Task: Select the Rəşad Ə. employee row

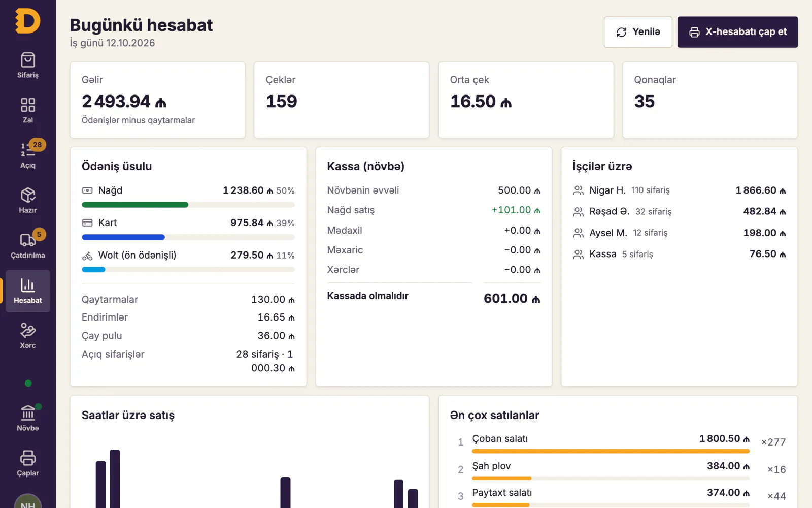Action: pos(679,211)
